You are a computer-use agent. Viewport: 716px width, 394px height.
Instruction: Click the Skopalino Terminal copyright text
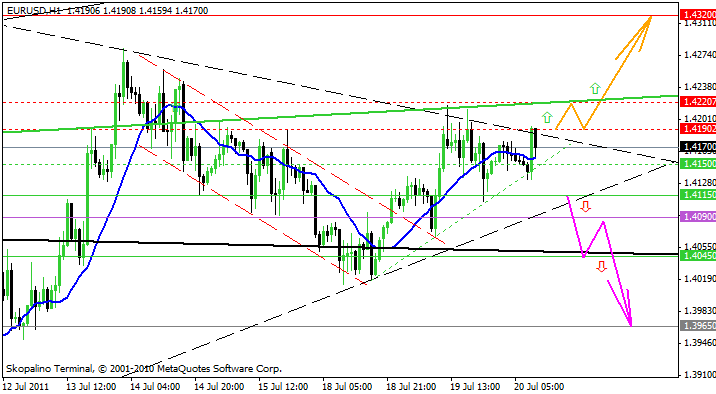click(144, 368)
